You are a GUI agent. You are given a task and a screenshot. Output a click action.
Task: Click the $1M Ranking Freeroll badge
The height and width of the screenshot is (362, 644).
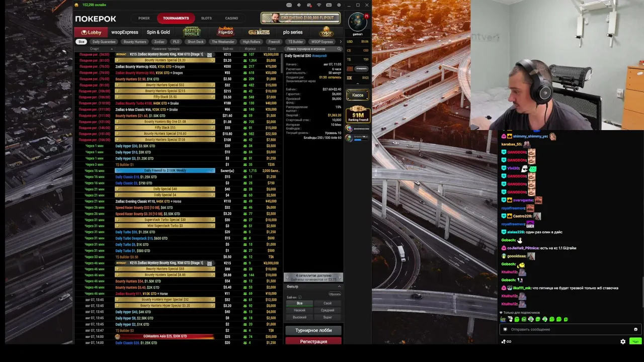[358, 114]
